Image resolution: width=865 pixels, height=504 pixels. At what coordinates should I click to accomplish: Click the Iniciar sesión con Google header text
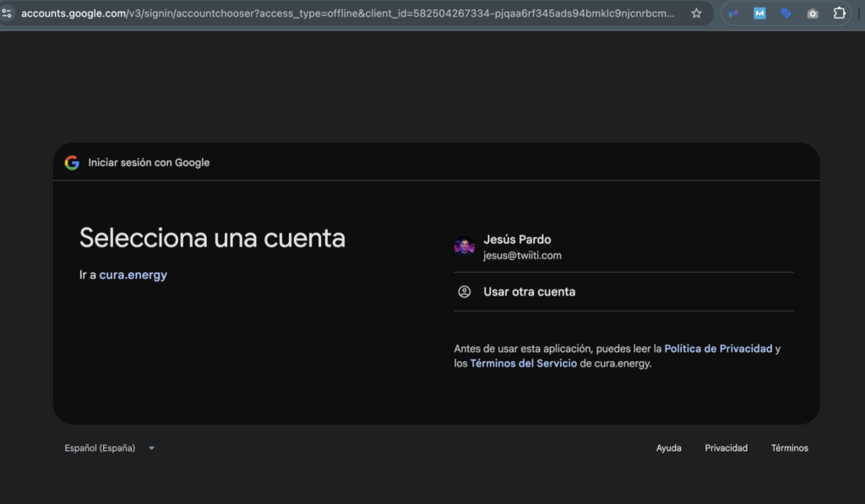(x=149, y=163)
